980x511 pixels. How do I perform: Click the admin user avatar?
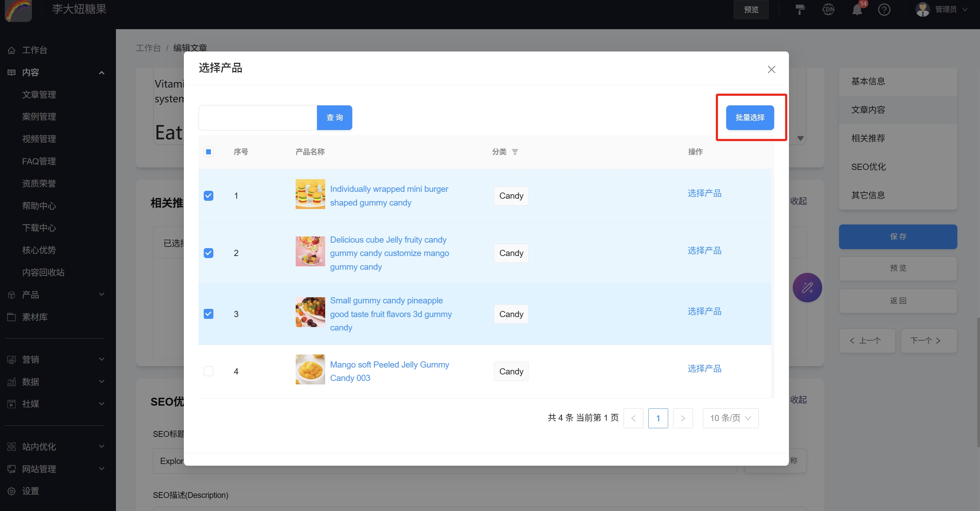tap(923, 9)
